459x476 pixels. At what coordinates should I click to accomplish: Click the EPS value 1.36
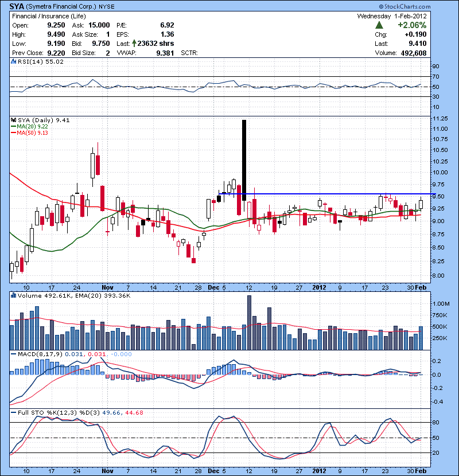click(x=167, y=34)
